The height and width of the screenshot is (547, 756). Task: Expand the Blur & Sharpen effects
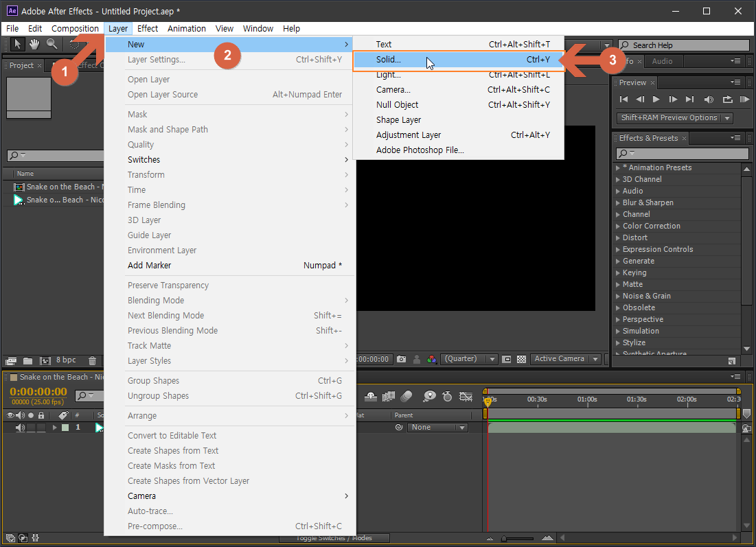[617, 203]
